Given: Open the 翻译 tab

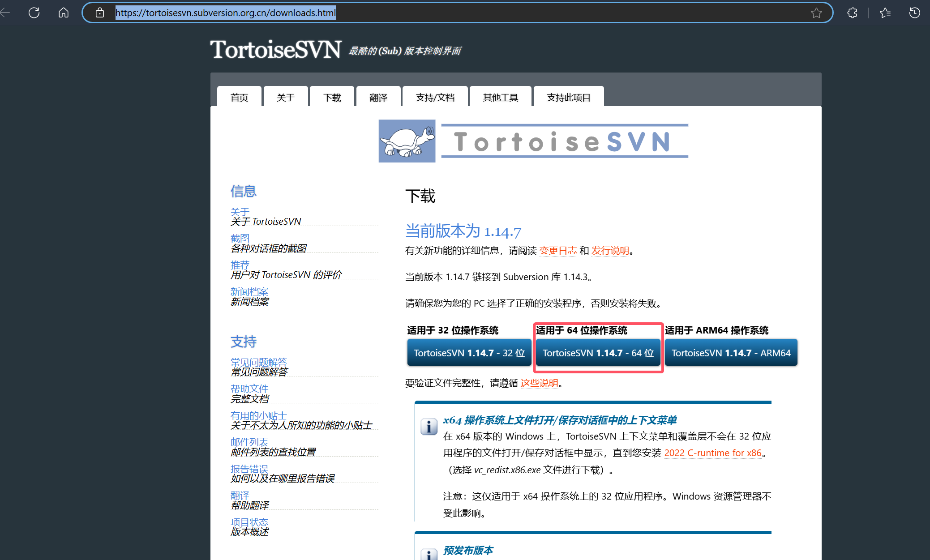Looking at the screenshot, I should pyautogui.click(x=378, y=97).
